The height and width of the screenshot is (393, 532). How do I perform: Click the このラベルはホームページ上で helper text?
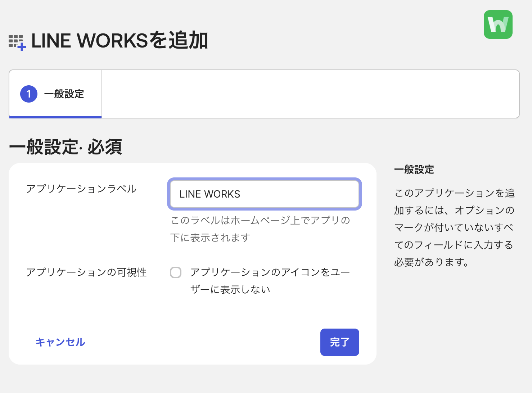260,229
